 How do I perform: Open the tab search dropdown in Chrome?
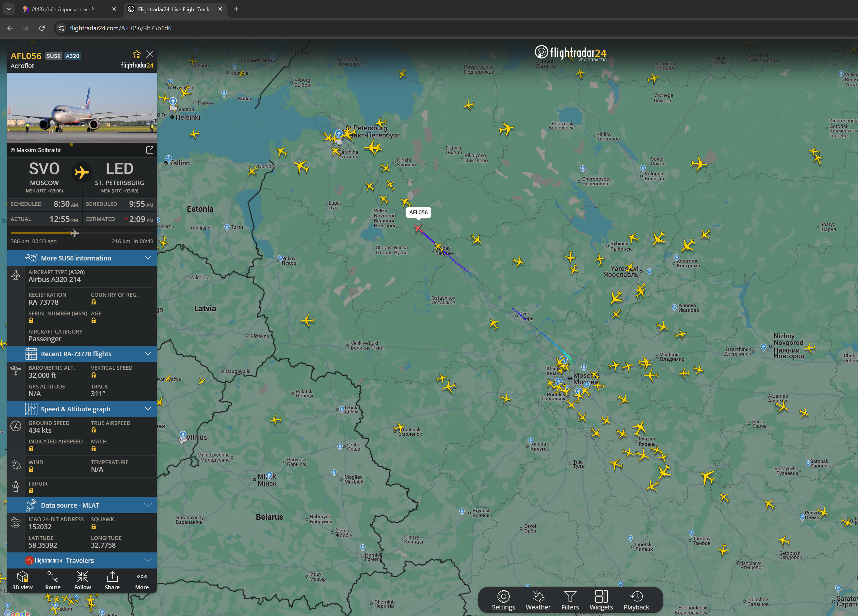pyautogui.click(x=9, y=9)
